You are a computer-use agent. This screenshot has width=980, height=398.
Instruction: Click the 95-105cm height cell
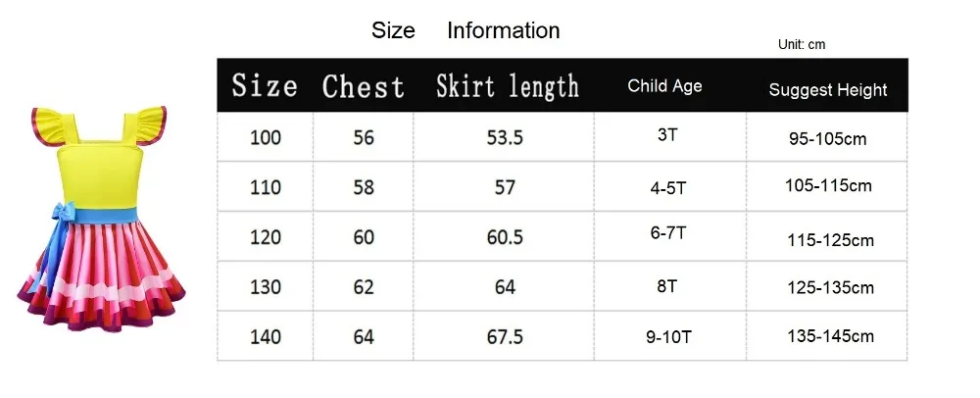[x=827, y=137]
